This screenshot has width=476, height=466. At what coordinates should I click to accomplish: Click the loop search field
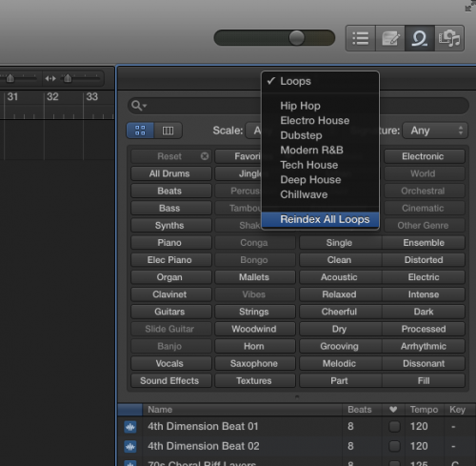(x=298, y=106)
